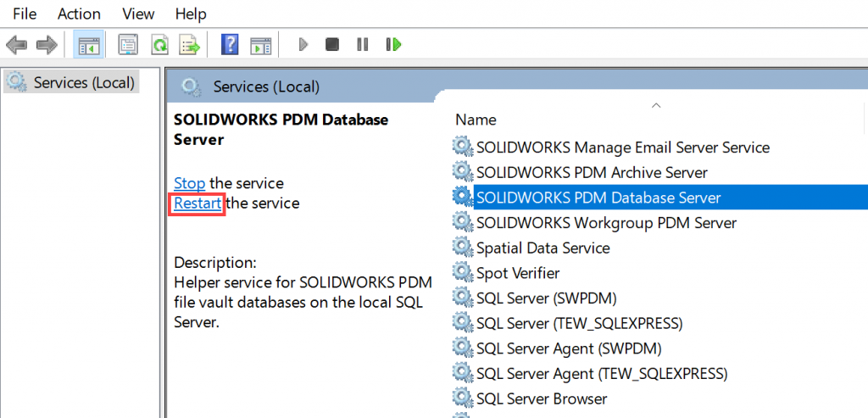The image size is (868, 418).
Task: Click the Restart the service link
Action: pyautogui.click(x=198, y=203)
